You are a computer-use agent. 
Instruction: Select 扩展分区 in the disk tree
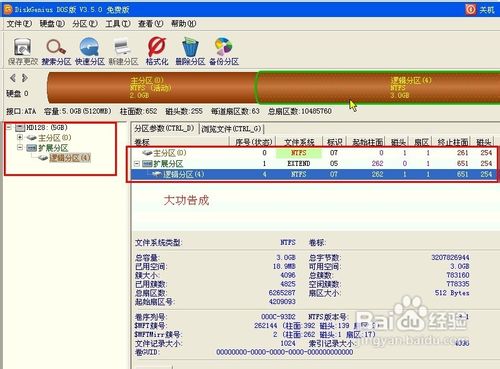(x=53, y=148)
